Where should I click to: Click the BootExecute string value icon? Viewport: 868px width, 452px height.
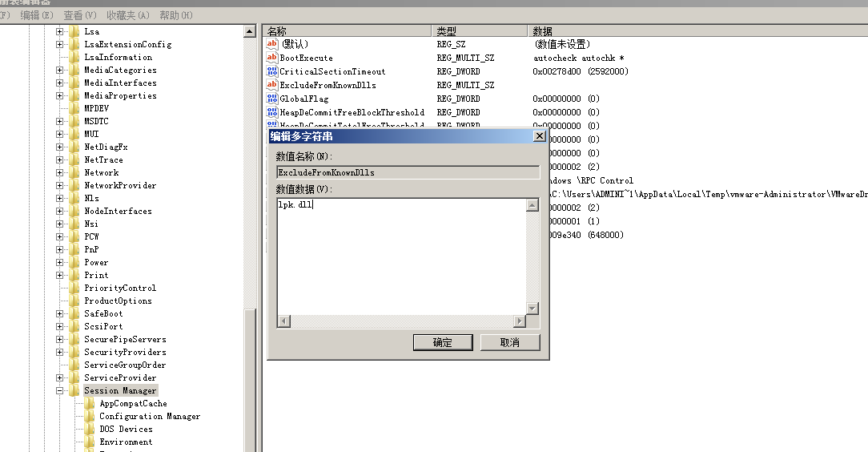(271, 58)
